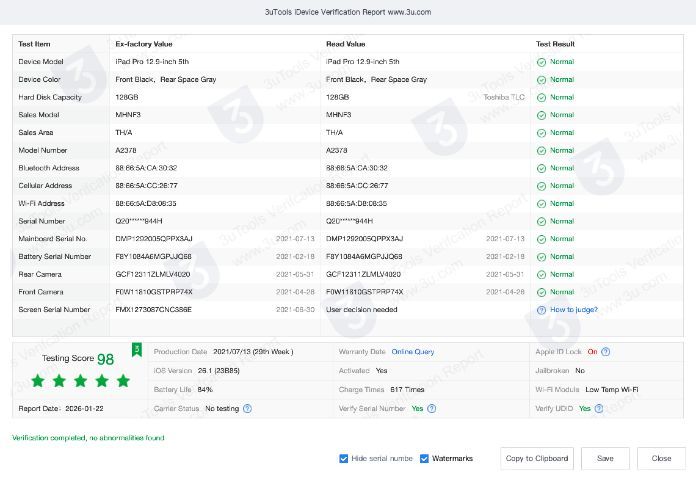This screenshot has height=480, width=696.
Task: Open help icon next to Carrier Status
Action: point(247,409)
